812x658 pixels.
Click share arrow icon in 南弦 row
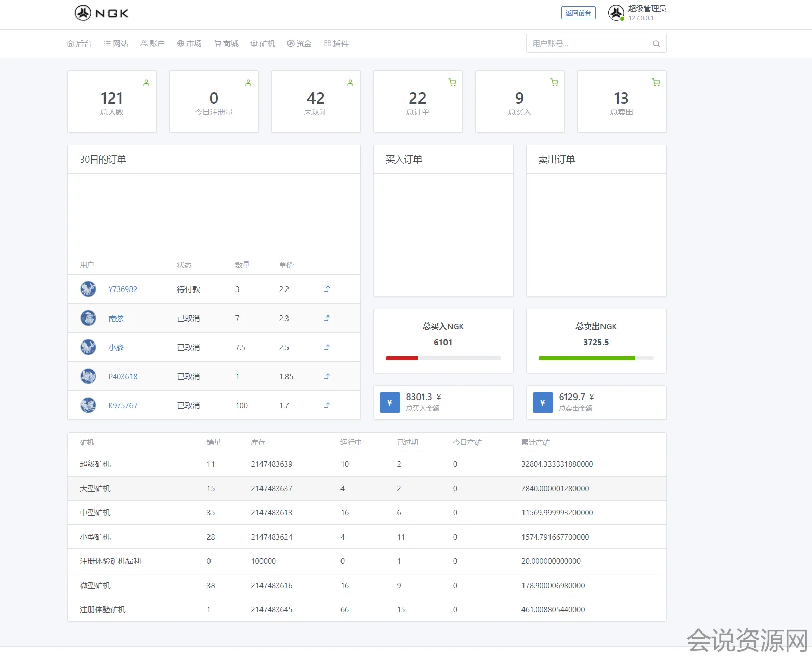click(327, 318)
